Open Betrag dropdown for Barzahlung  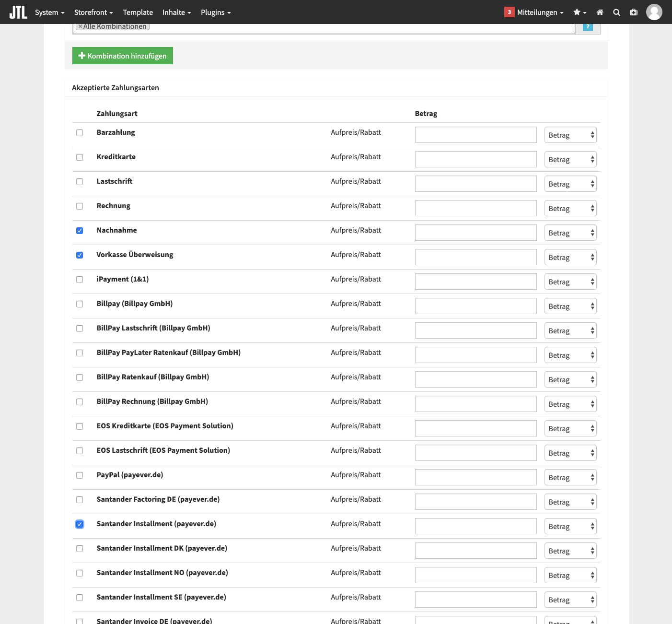(570, 135)
